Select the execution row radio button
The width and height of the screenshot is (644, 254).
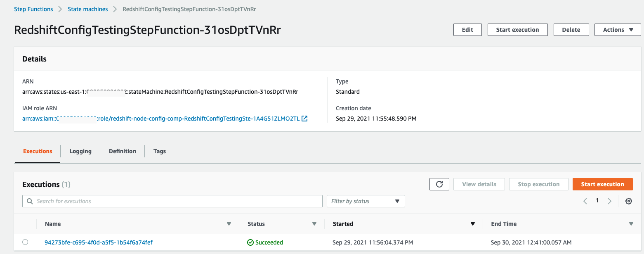(x=25, y=242)
